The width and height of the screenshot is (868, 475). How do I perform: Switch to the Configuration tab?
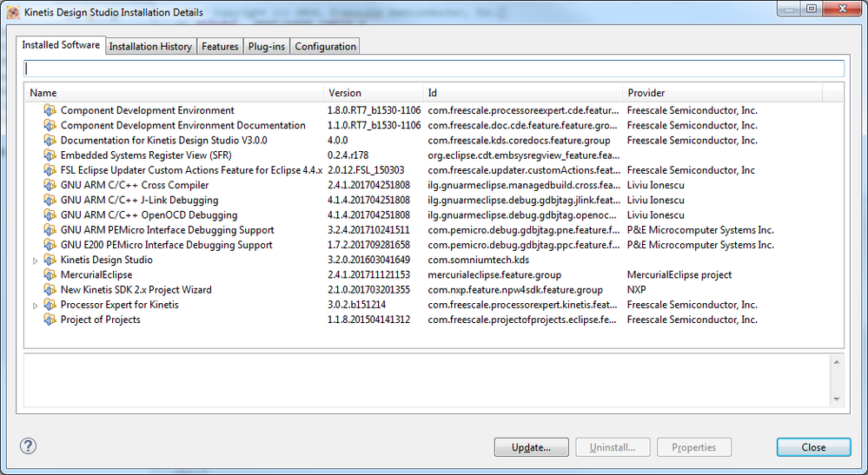[326, 46]
